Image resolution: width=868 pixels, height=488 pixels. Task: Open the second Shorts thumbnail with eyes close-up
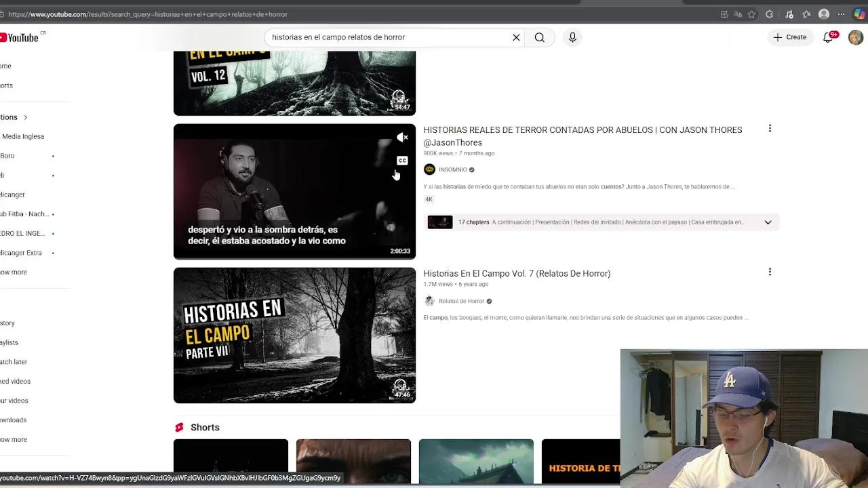(353, 462)
